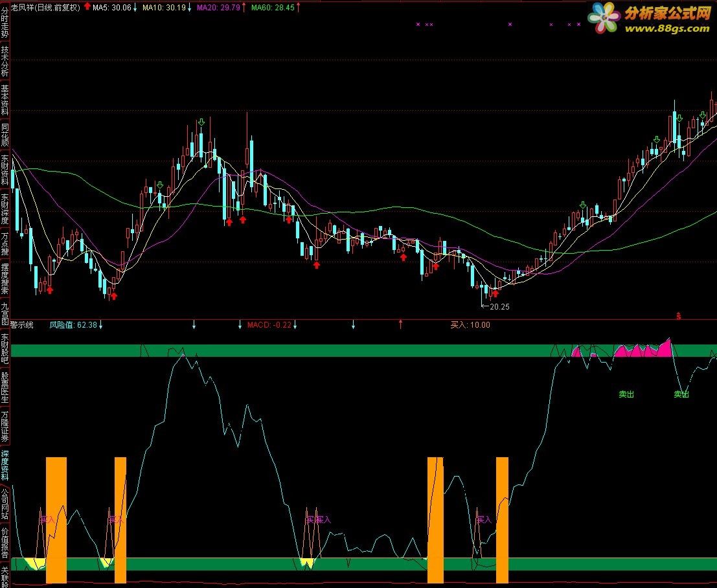Click the leftmost 卖出 label in indicator panel
The height and width of the screenshot is (588, 717).
626,394
